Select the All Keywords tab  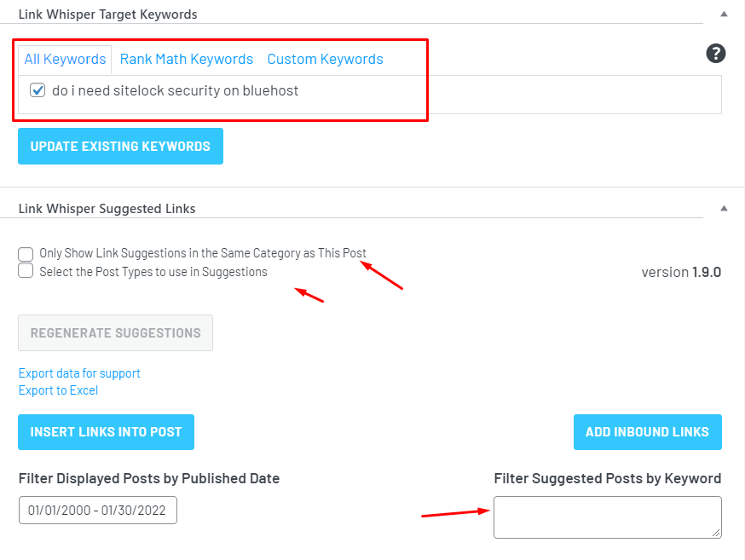point(65,59)
